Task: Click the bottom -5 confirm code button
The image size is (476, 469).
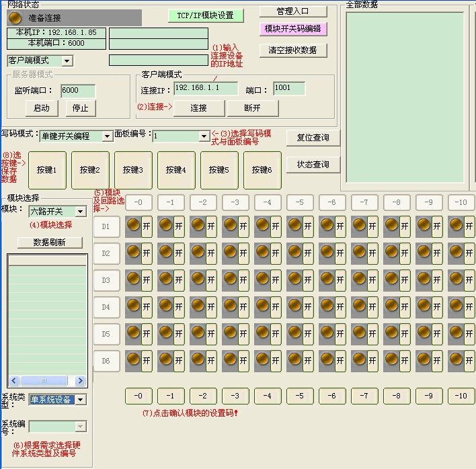Action: [x=300, y=396]
